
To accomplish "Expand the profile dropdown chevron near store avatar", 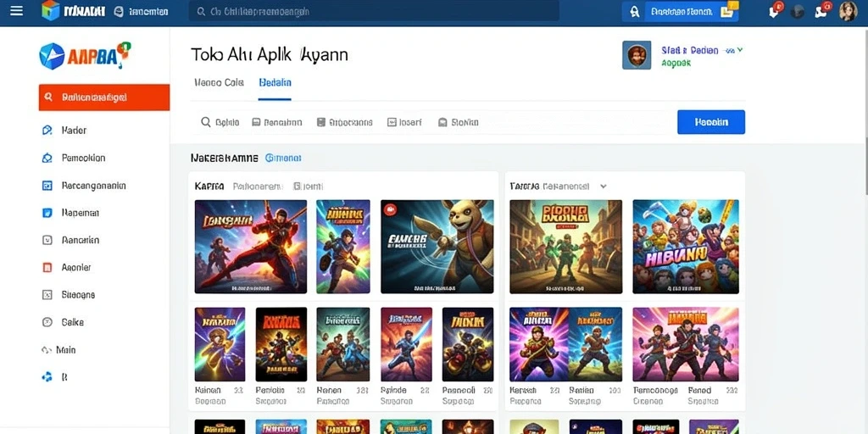I will 739,50.
